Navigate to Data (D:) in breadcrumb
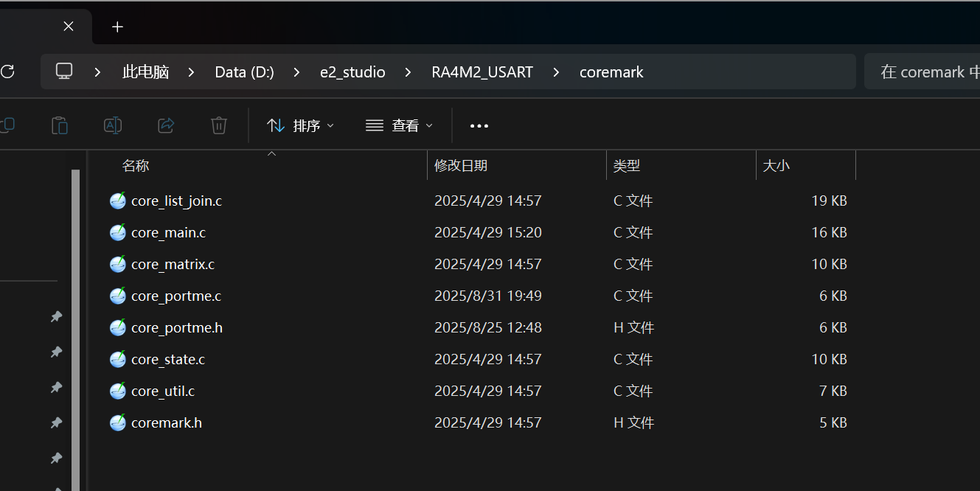 click(x=244, y=72)
